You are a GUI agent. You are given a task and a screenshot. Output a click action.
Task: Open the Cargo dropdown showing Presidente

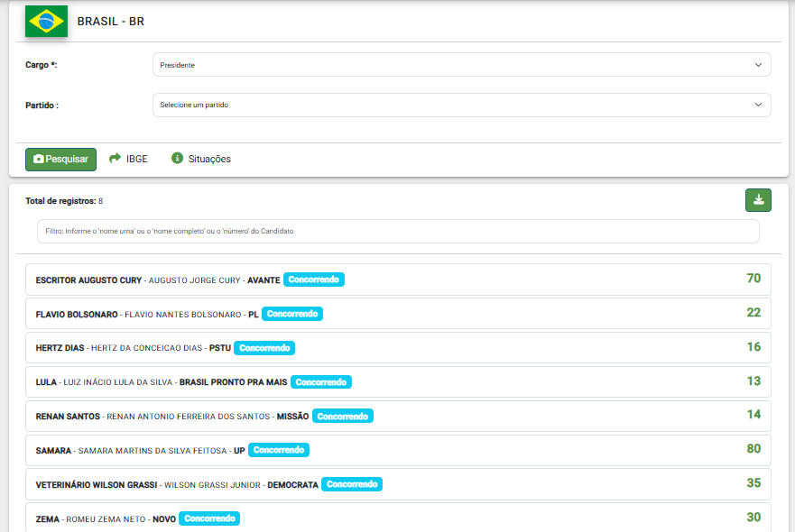point(461,65)
